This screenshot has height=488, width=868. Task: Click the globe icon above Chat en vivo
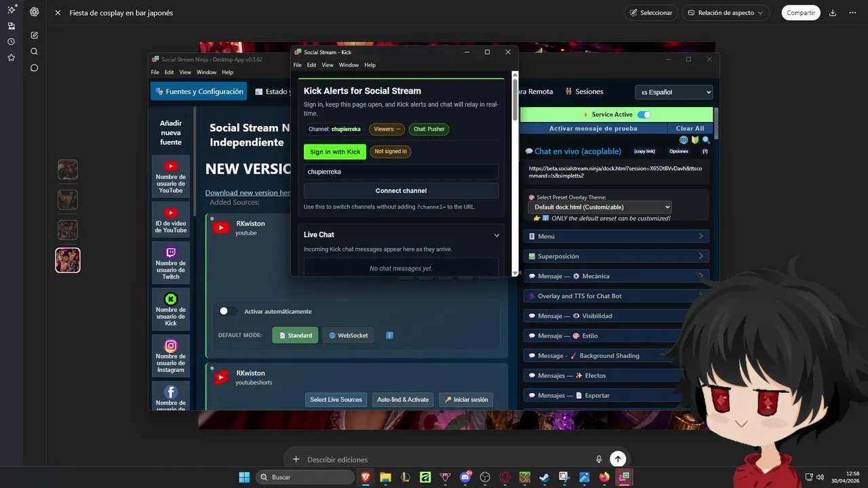pyautogui.click(x=684, y=140)
